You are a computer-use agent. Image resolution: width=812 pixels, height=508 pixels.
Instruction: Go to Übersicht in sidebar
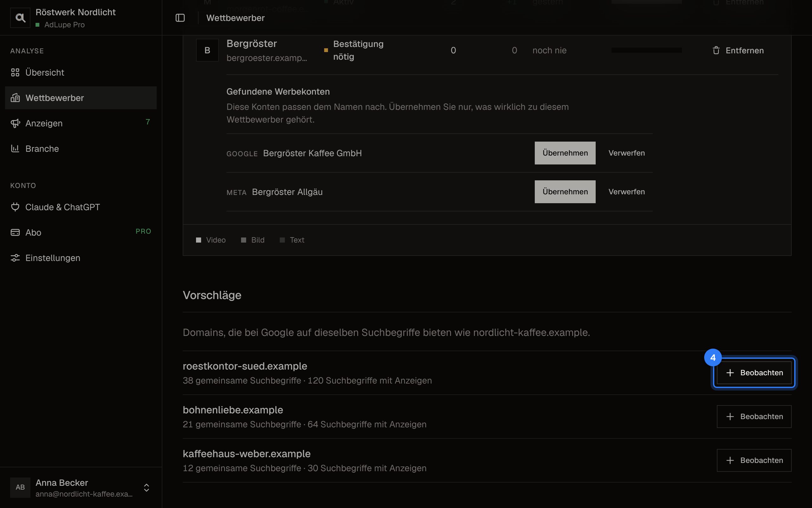pos(81,72)
